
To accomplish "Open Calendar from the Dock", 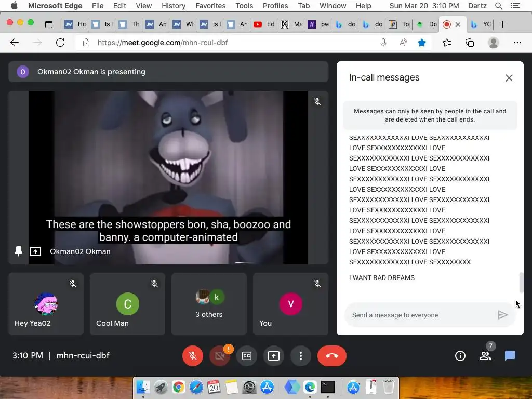I will pyautogui.click(x=214, y=387).
